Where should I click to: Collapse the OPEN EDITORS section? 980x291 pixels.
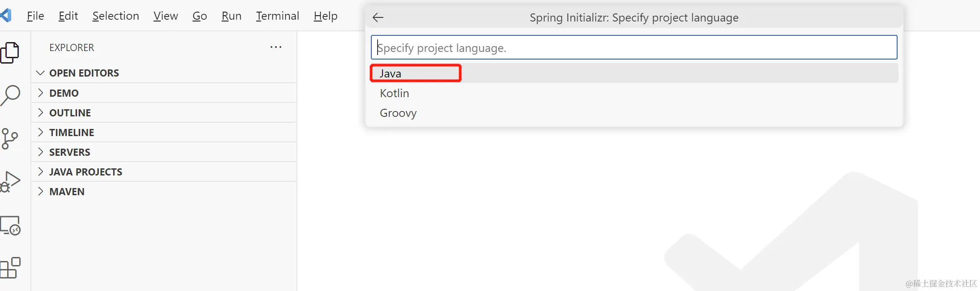[41, 73]
